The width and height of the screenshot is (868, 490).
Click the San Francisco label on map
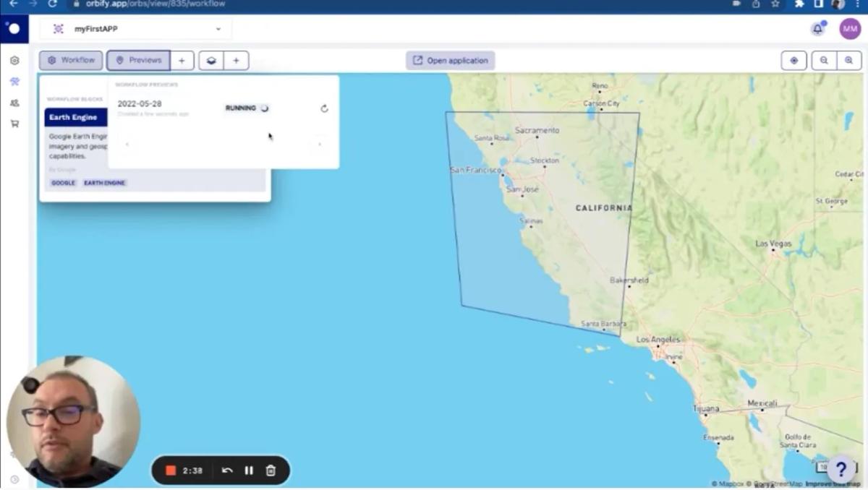(475, 171)
